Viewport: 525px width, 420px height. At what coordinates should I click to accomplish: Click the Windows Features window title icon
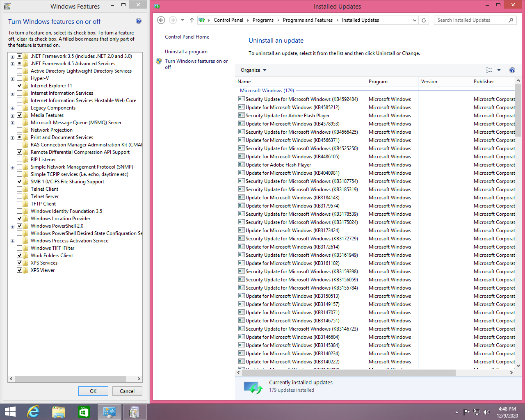7,6
